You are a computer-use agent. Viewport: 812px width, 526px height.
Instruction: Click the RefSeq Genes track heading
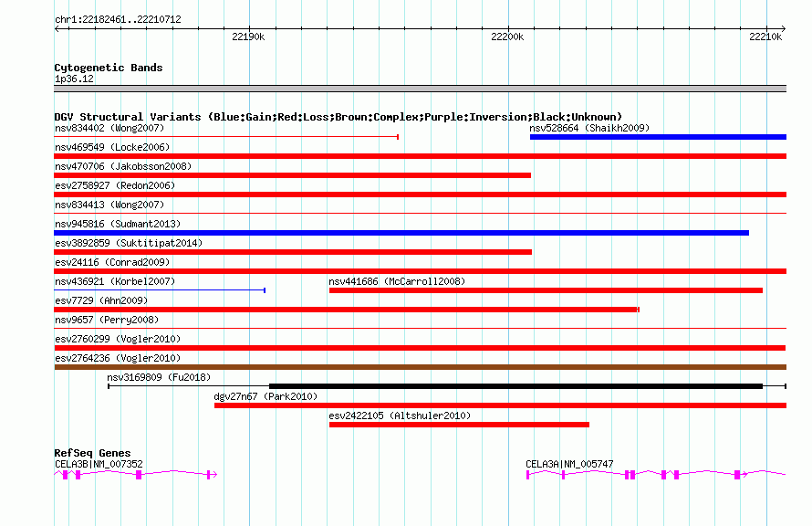click(92, 453)
